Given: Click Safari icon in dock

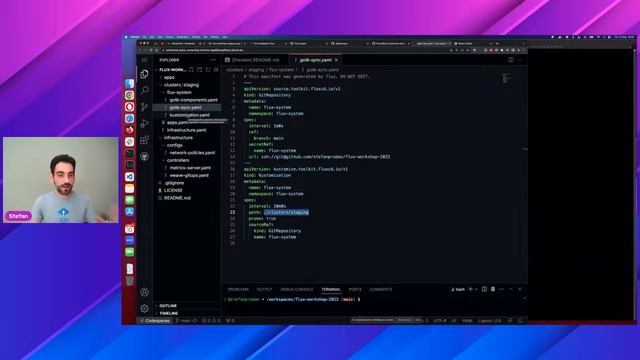Looking at the screenshot, I should pyautogui.click(x=129, y=118).
